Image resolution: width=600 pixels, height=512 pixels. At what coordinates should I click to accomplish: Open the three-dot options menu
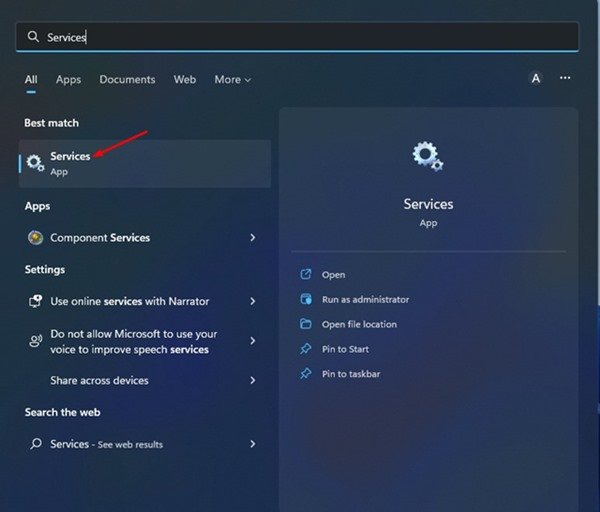[x=565, y=78]
